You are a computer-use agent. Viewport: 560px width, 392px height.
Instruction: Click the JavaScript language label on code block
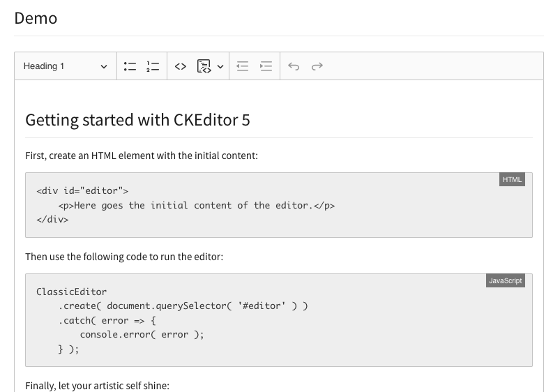506,280
